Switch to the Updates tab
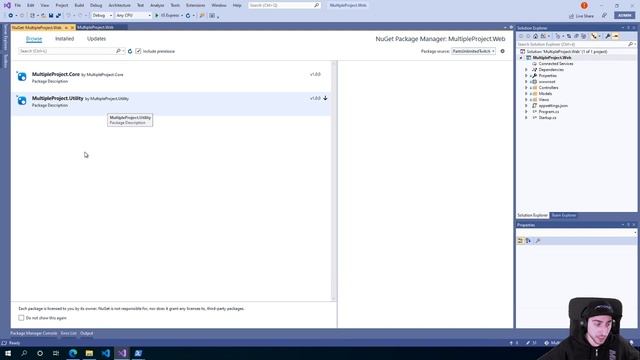The width and height of the screenshot is (640, 360). coord(96,39)
